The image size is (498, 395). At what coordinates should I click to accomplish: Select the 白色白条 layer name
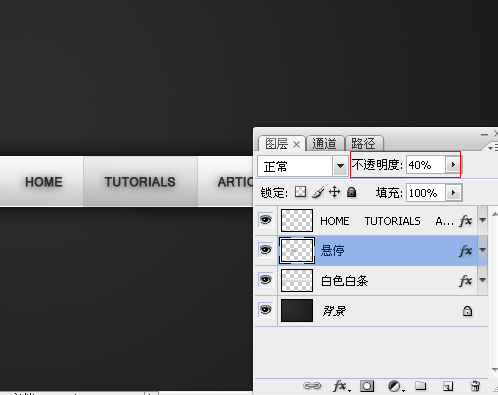(x=344, y=281)
